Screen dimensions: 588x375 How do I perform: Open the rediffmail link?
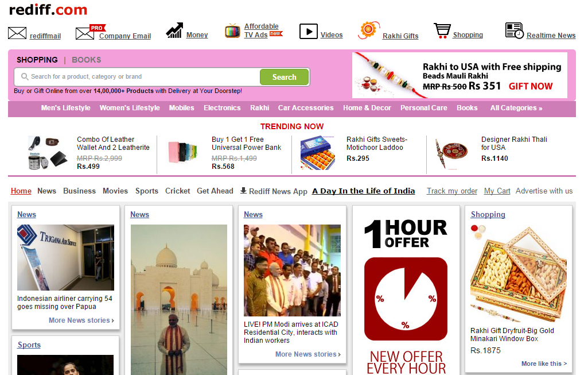tap(45, 36)
